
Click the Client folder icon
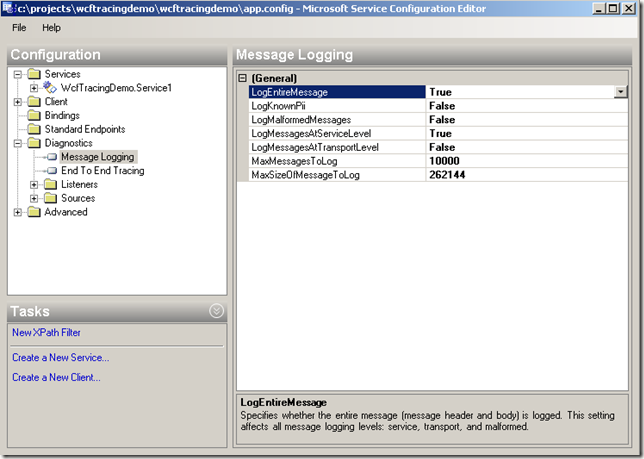(34, 102)
